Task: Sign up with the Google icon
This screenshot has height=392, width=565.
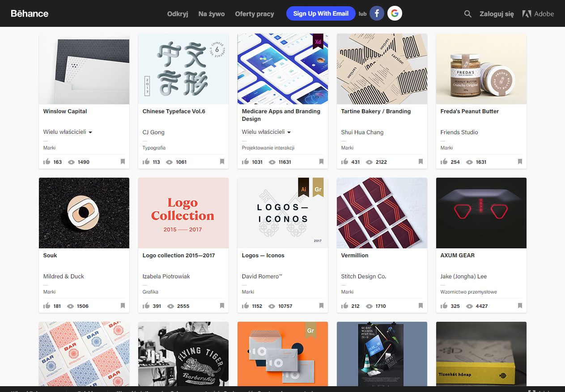Action: [x=395, y=13]
